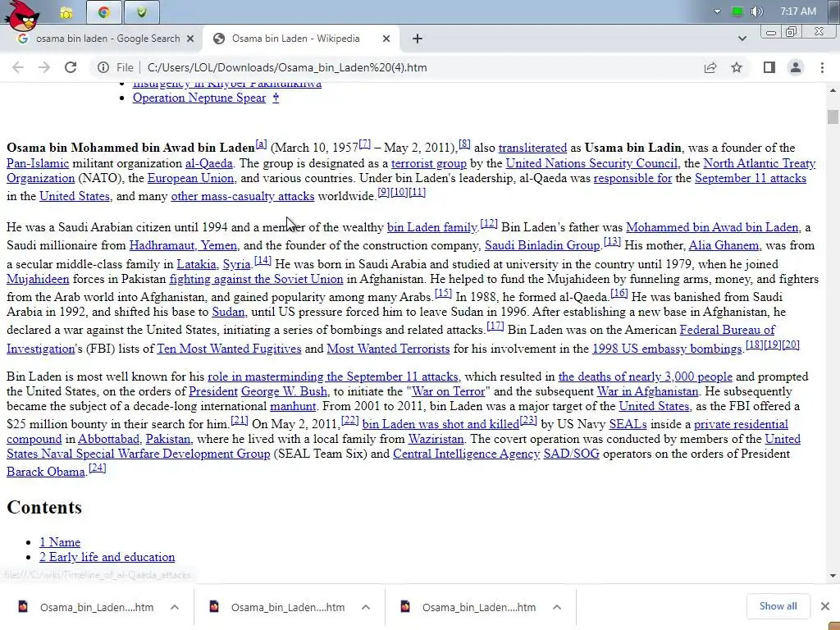
Task: Open Hadhramaut, Yemen link
Action: [x=183, y=245]
